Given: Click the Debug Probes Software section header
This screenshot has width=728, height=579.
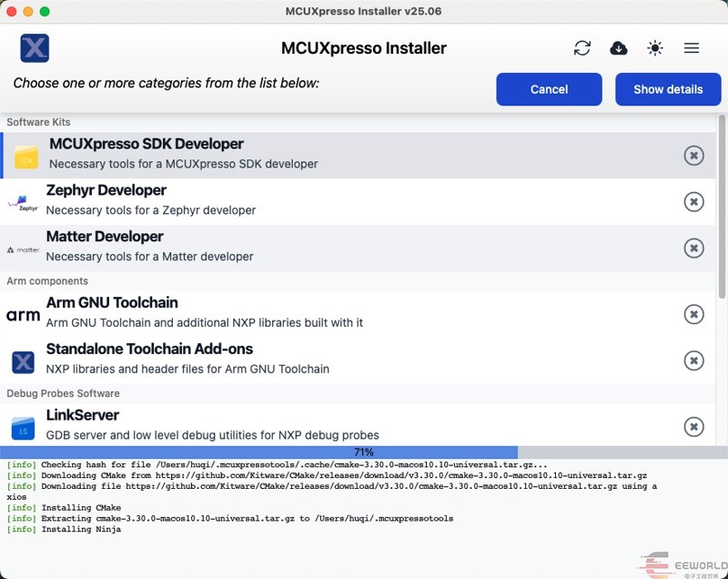Looking at the screenshot, I should click(63, 393).
